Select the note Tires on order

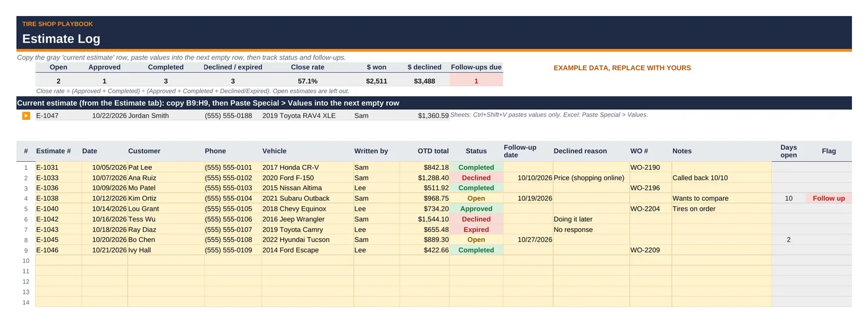(721, 209)
